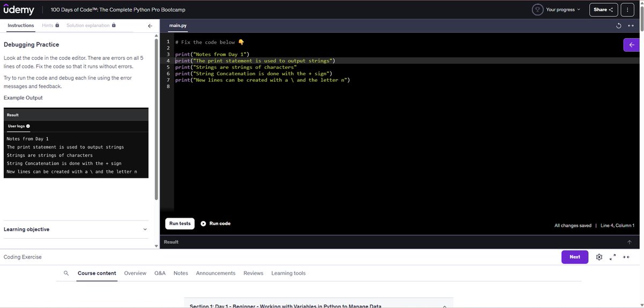Click the Run code play icon

203,224
